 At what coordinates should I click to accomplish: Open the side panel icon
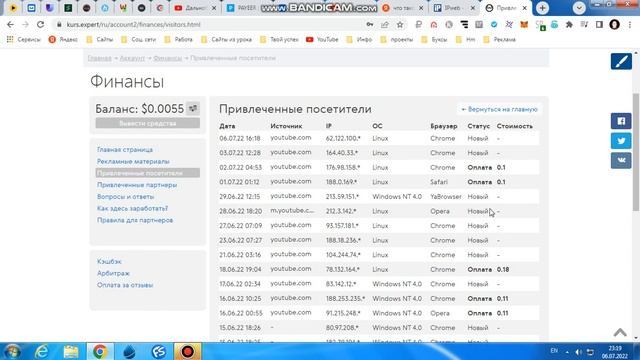coord(599,24)
